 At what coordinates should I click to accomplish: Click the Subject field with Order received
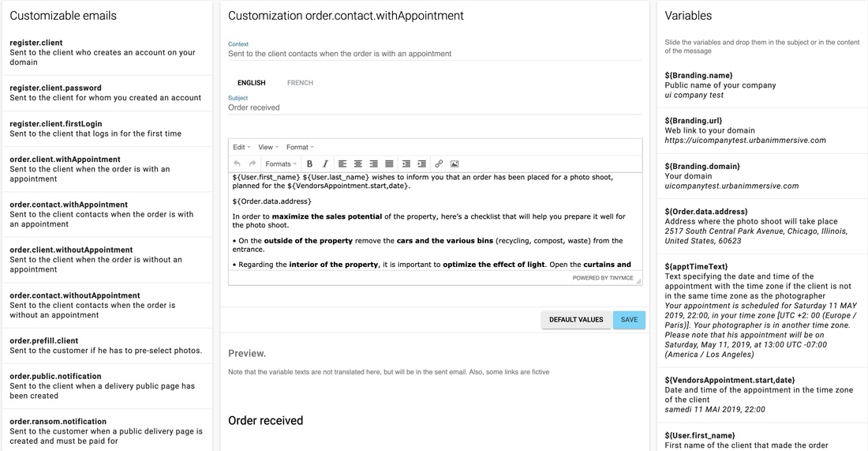point(435,107)
